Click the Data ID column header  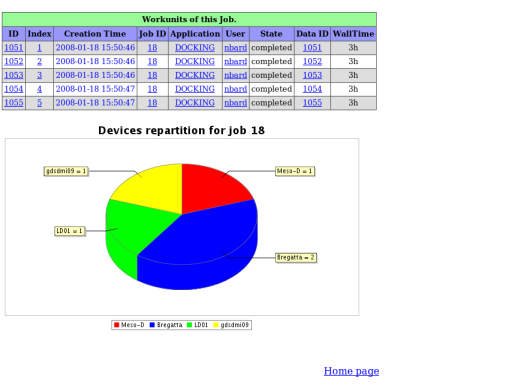[312, 34]
